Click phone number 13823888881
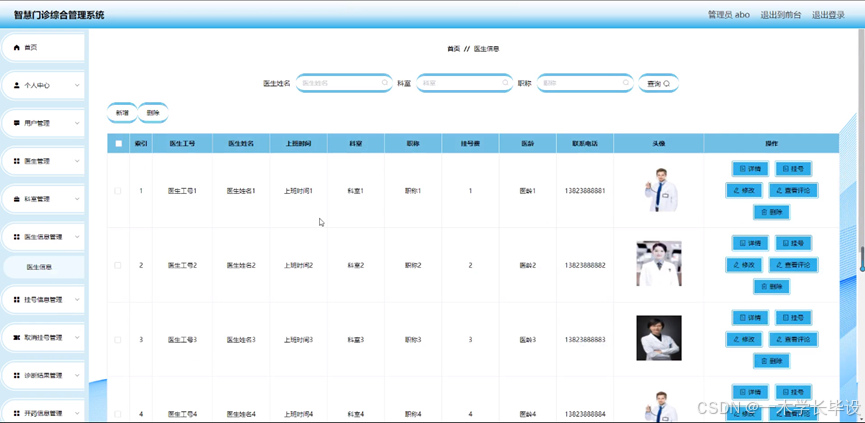Viewport: 865px width, 423px height. [585, 191]
